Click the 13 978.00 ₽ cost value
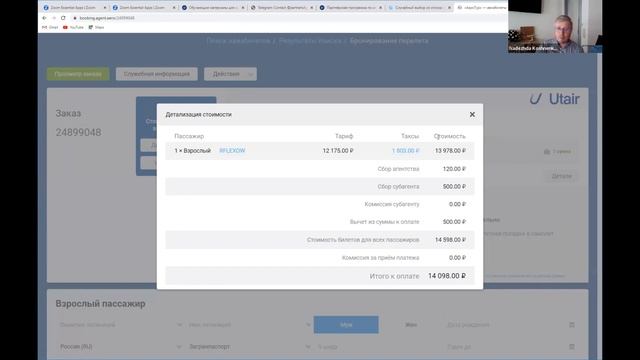The height and width of the screenshot is (360, 640). pos(450,151)
